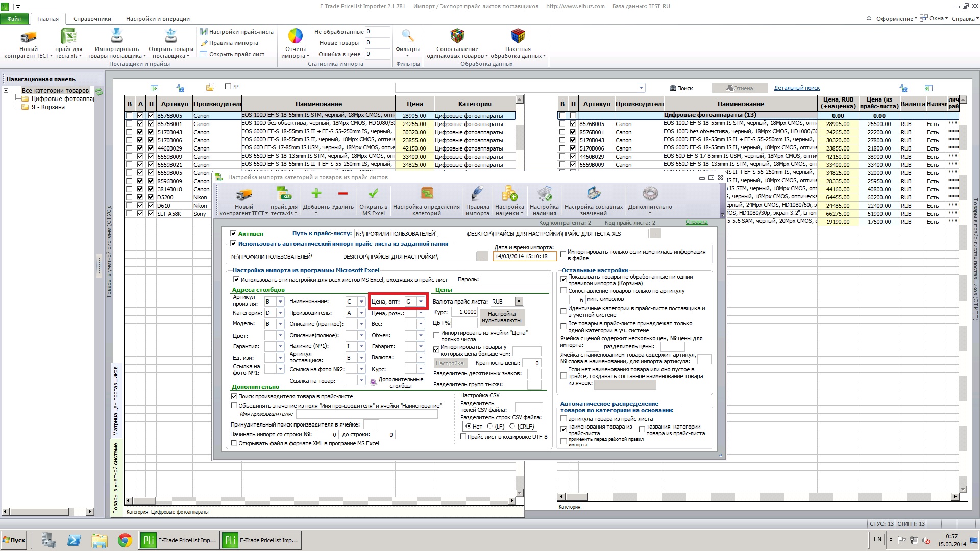The image size is (980, 551).
Task: Click 'Импортировать товары поставщика' icon
Action: (x=117, y=36)
